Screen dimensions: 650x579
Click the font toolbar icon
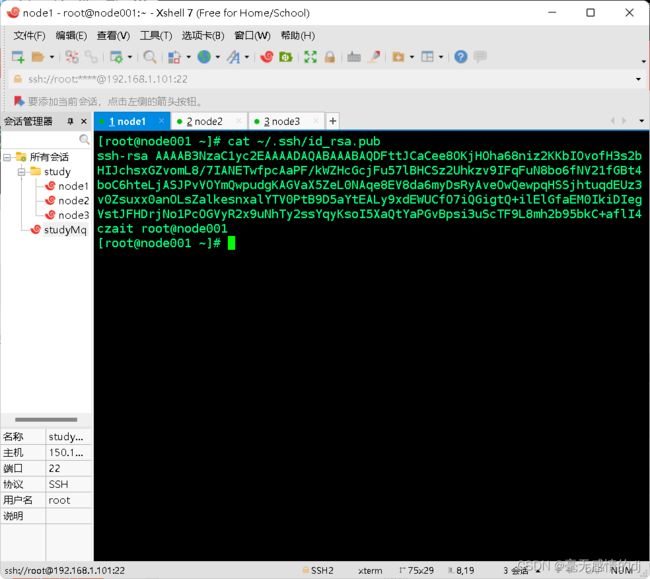click(233, 57)
